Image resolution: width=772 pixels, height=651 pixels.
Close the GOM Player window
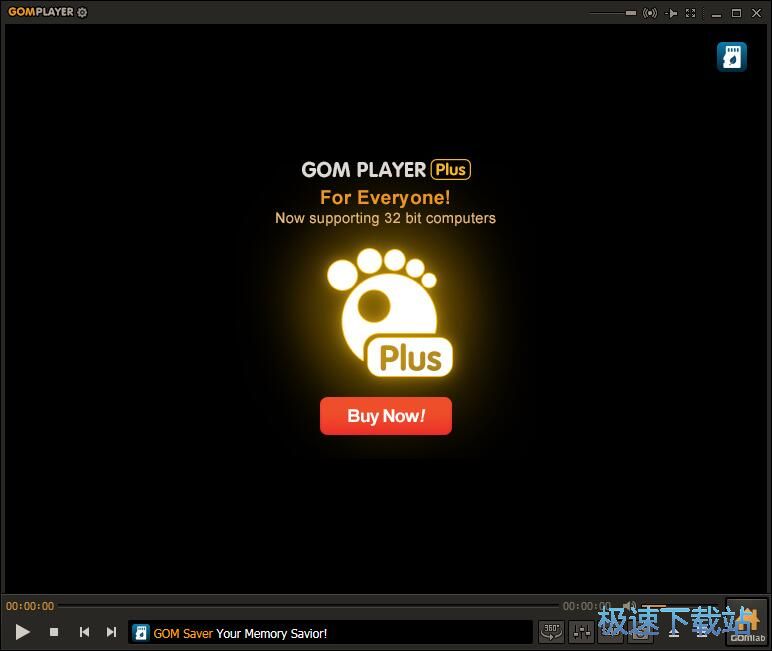pyautogui.click(x=756, y=13)
